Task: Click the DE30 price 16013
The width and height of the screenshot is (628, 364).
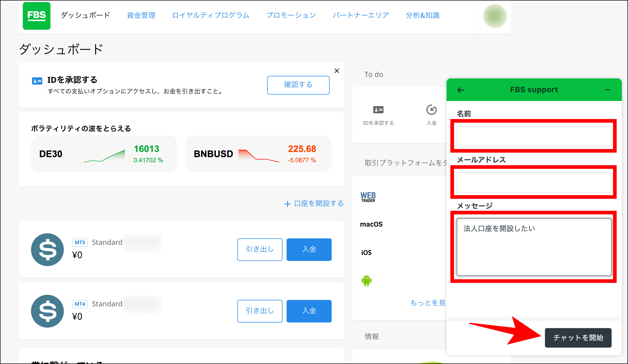Action: (147, 149)
